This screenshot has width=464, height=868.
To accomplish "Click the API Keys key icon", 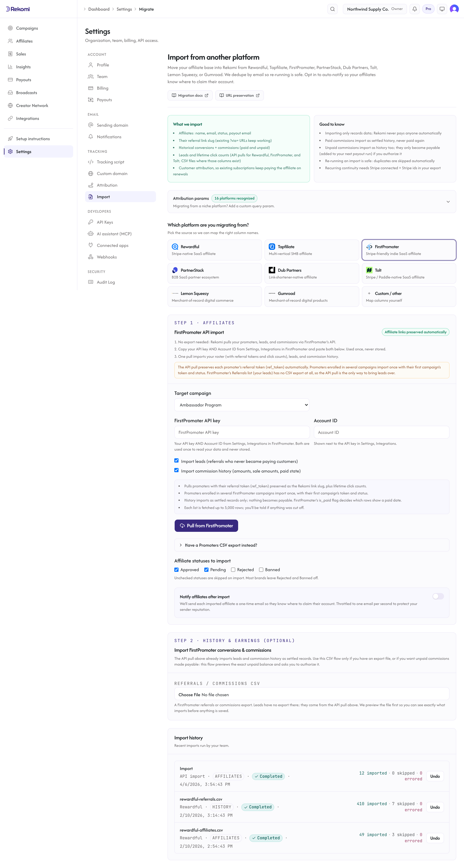I will [x=91, y=222].
